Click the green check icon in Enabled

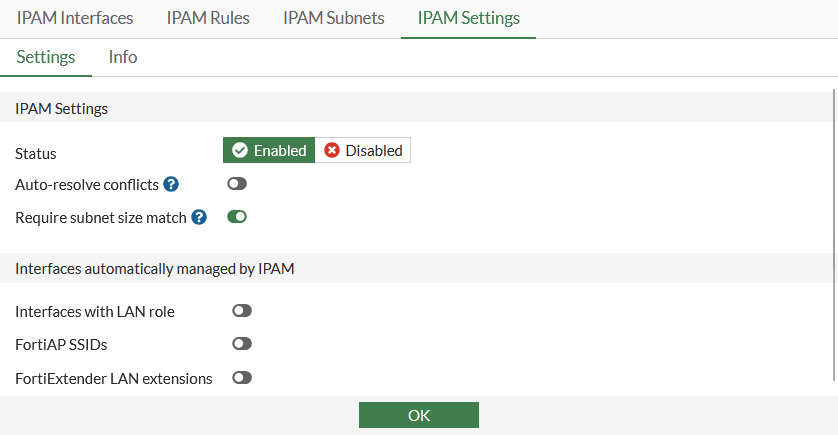pyautogui.click(x=240, y=151)
